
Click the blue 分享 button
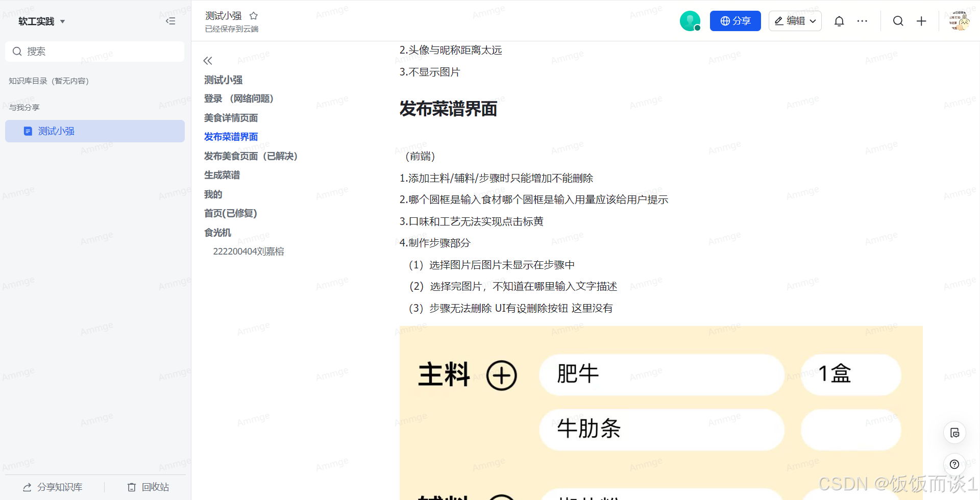(x=736, y=21)
